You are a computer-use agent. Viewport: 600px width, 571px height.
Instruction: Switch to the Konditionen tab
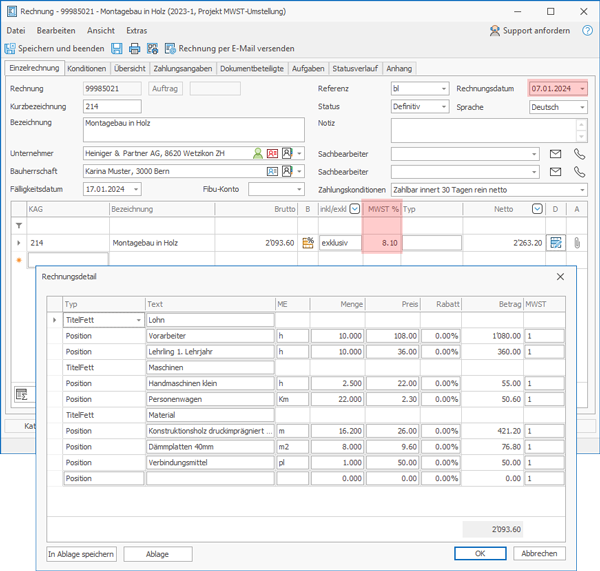(87, 69)
